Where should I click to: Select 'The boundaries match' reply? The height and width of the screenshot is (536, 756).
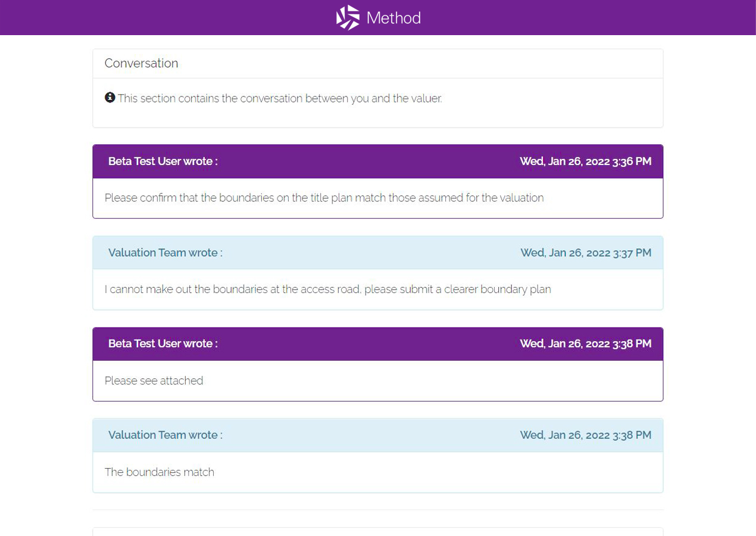(159, 472)
